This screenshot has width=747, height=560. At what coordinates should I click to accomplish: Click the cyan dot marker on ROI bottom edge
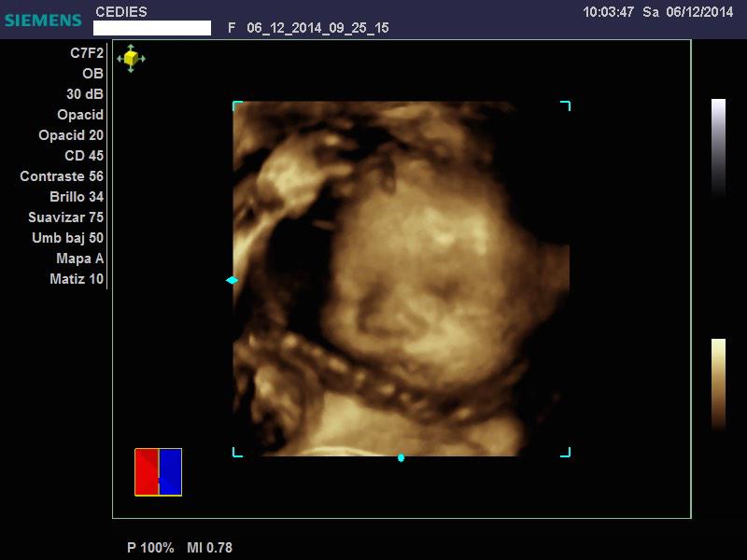(402, 457)
